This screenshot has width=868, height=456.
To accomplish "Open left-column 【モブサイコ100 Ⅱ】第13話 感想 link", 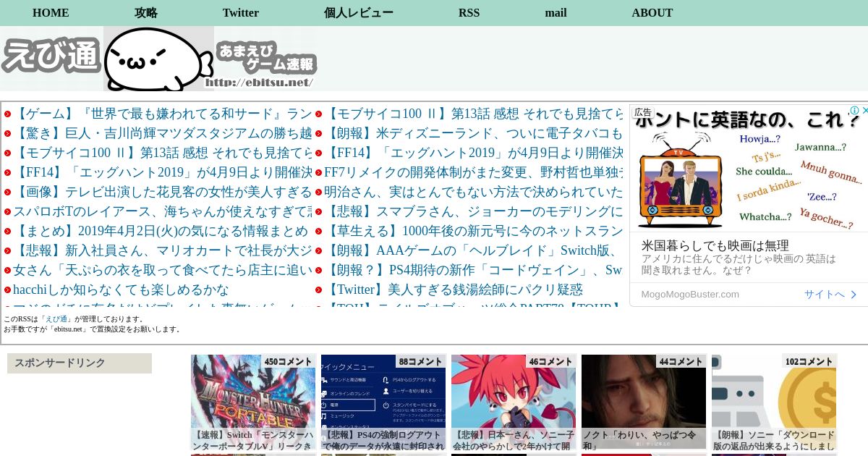I will pos(163,153).
